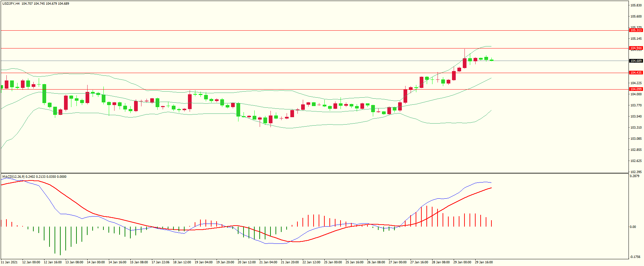Click the USDJPY,H4 chart title text
Viewport: 644px width, 266px height.
coord(11,4)
